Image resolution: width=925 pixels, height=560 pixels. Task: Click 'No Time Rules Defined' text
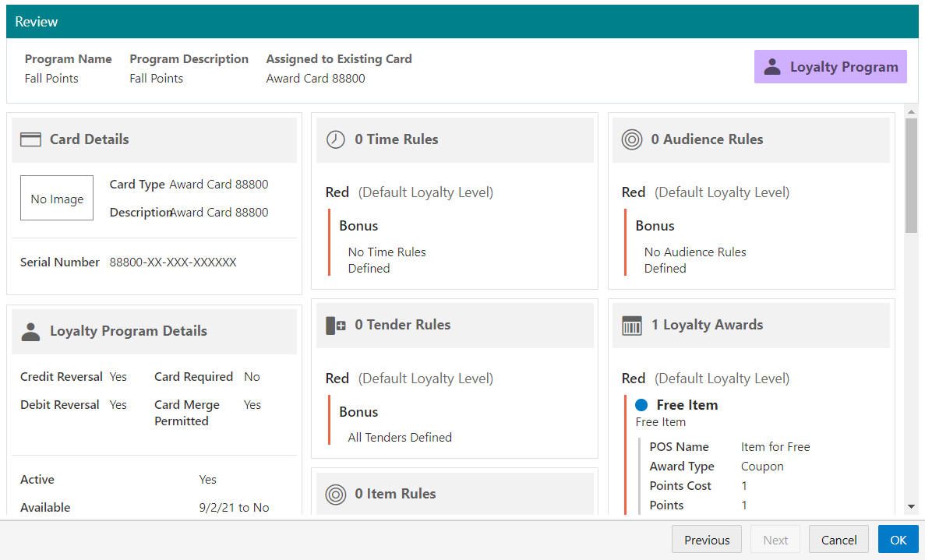click(x=387, y=260)
